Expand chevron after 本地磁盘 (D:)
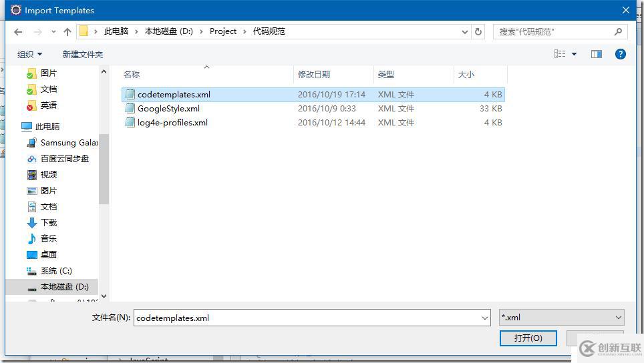Image resolution: width=644 pixels, height=363 pixels. [201, 31]
